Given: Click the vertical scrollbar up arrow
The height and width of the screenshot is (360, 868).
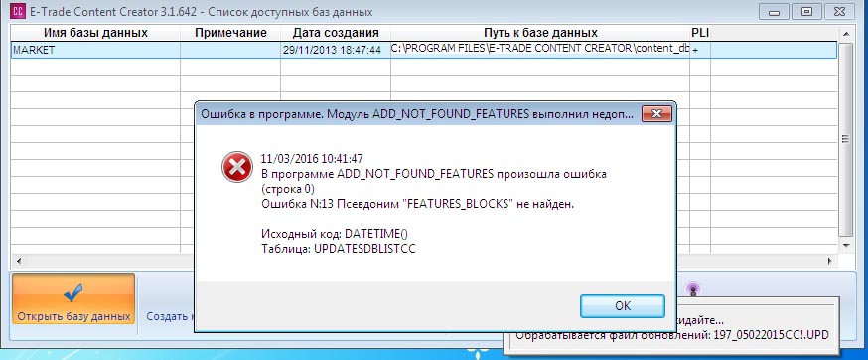Looking at the screenshot, I should pyautogui.click(x=845, y=35).
